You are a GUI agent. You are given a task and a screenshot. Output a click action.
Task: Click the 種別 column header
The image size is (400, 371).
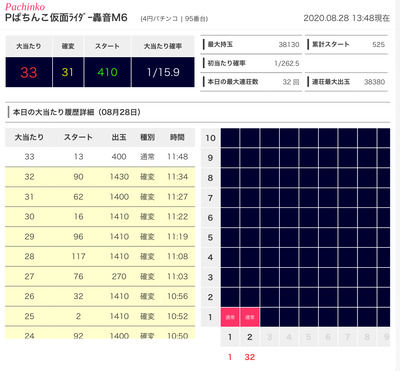(x=147, y=137)
